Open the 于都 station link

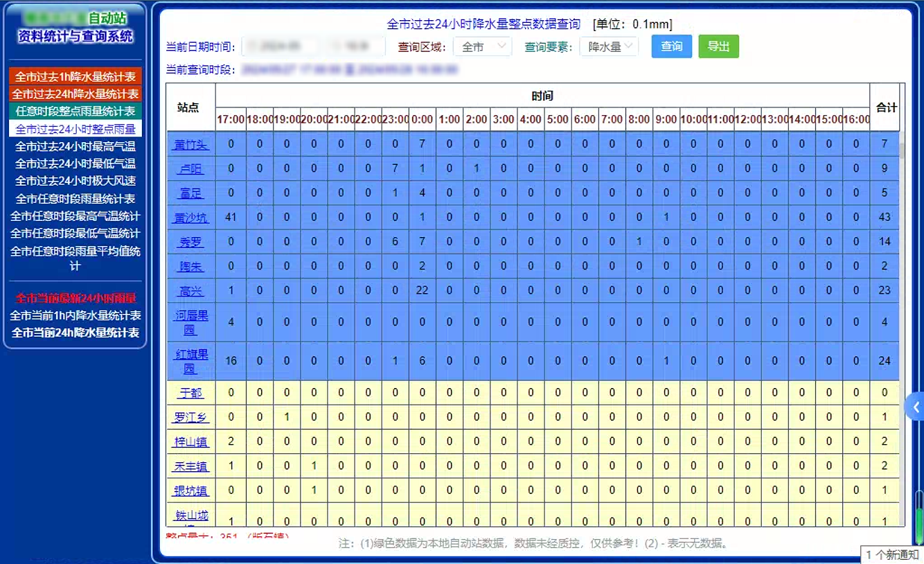pyautogui.click(x=190, y=393)
